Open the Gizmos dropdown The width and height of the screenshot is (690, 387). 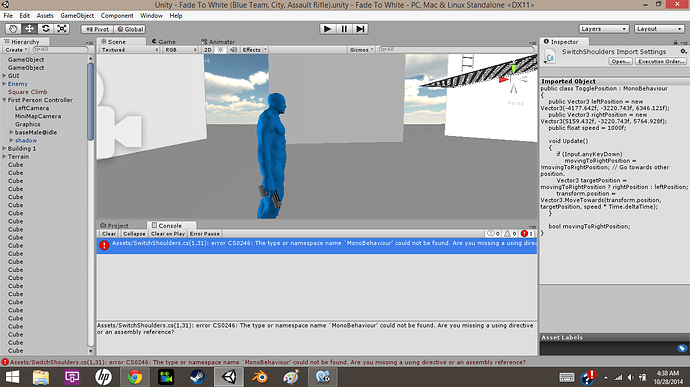click(x=361, y=50)
